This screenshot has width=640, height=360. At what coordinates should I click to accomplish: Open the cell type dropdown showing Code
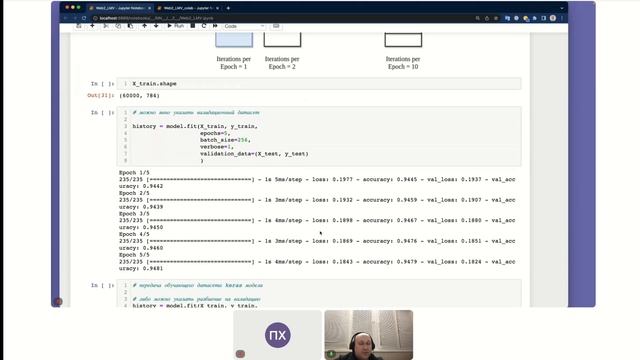coord(244,26)
